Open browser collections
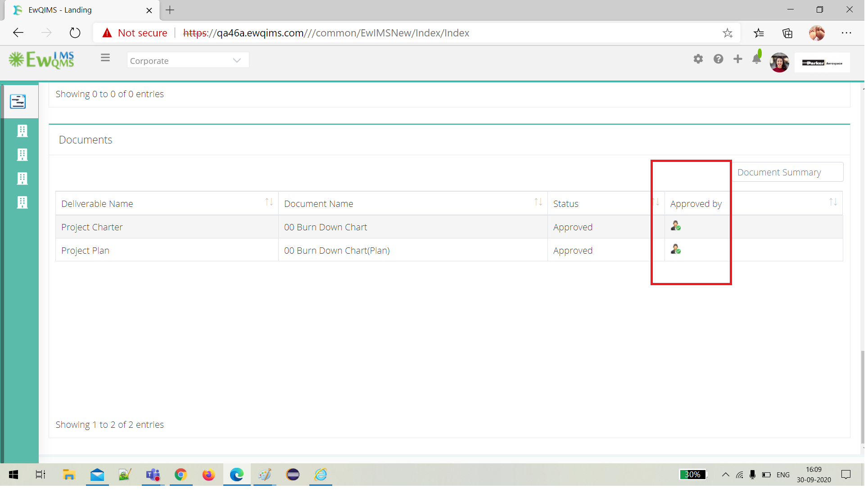 787,33
